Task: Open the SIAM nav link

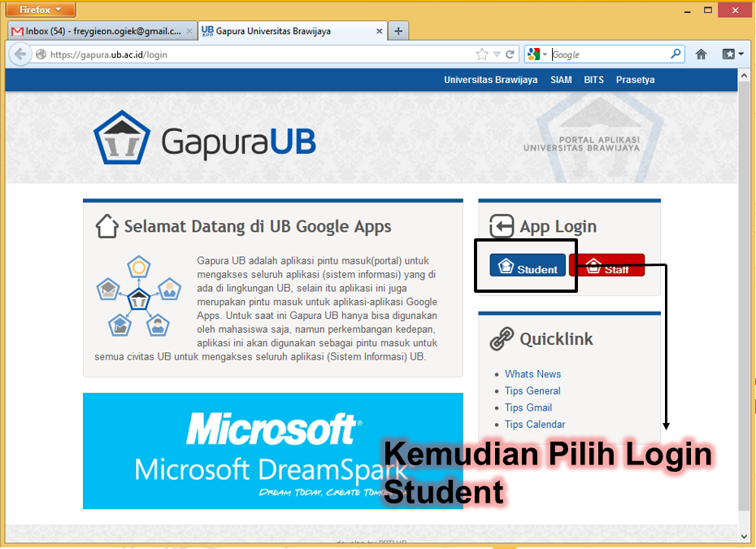Action: coord(561,80)
